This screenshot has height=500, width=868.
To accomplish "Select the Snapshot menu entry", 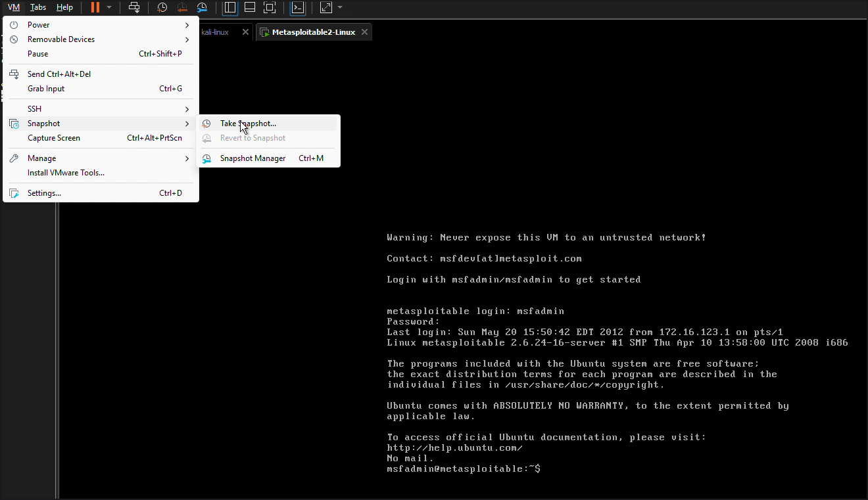I will pyautogui.click(x=101, y=124).
